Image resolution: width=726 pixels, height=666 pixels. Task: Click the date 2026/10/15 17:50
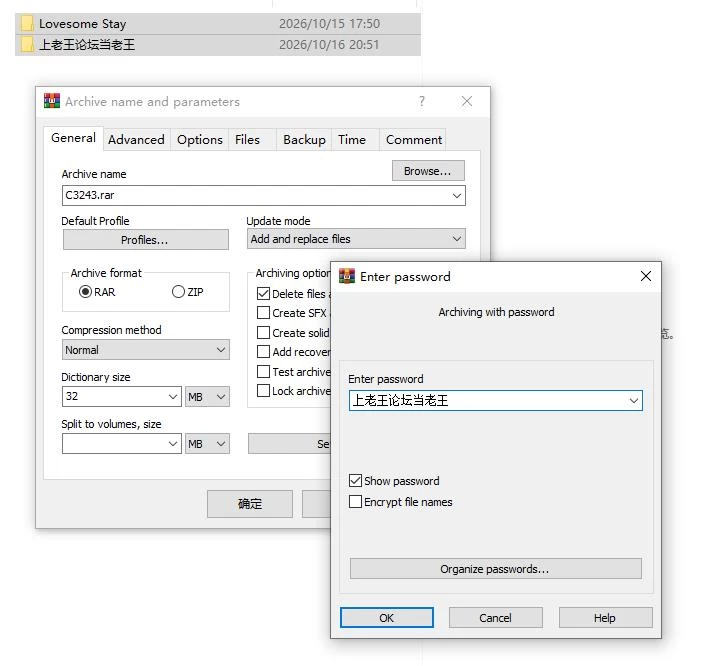329,24
